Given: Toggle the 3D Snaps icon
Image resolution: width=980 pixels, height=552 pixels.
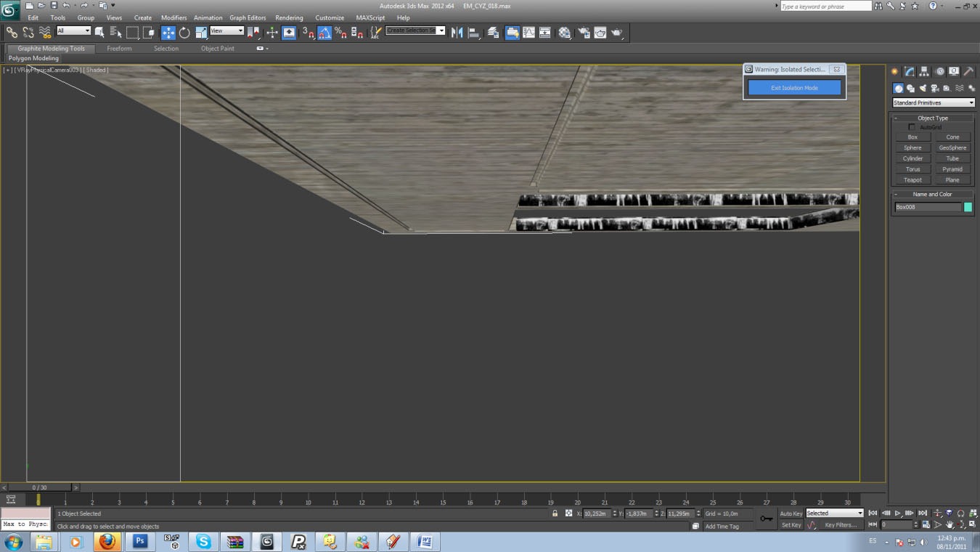Looking at the screenshot, I should coord(309,33).
